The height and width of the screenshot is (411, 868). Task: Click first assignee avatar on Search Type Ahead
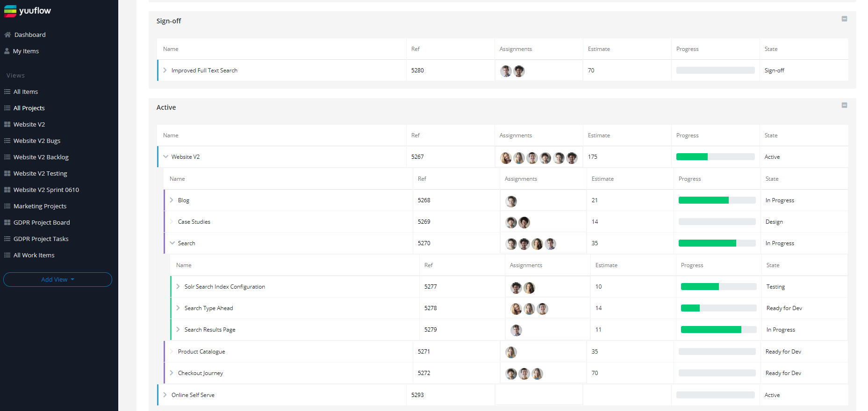point(516,309)
